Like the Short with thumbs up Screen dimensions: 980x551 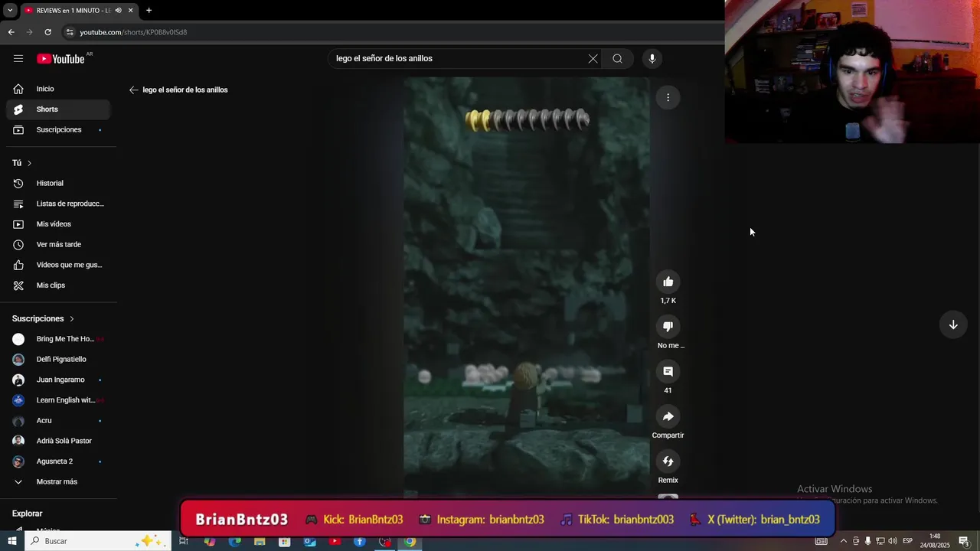pyautogui.click(x=668, y=282)
